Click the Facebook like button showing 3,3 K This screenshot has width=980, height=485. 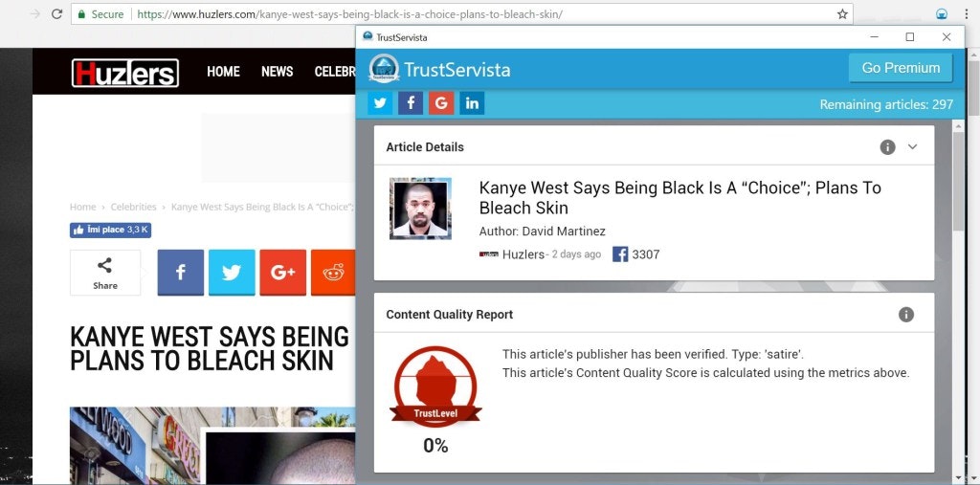pyautogui.click(x=111, y=230)
